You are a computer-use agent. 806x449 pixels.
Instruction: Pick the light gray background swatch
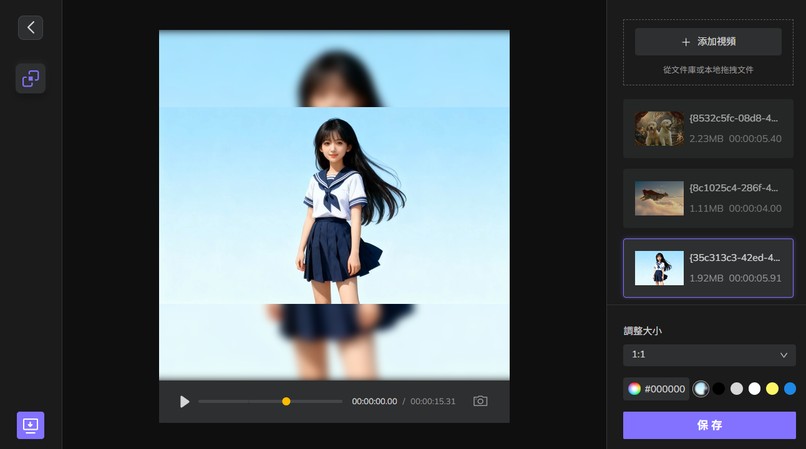click(x=736, y=389)
